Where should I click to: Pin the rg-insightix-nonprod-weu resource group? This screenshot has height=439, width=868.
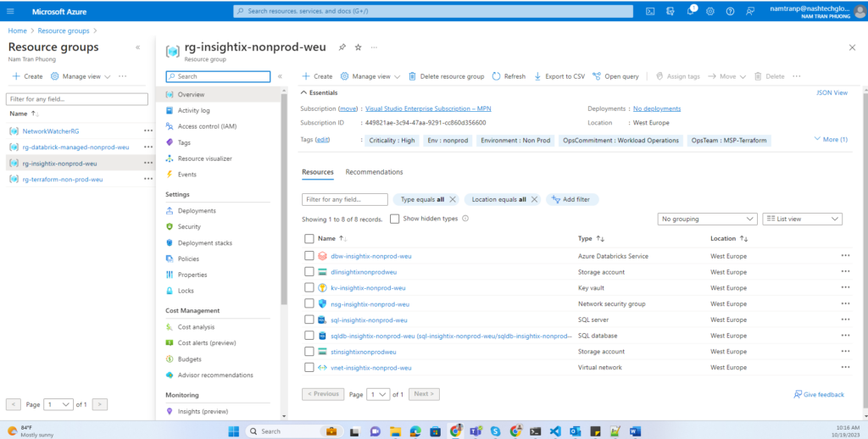click(342, 47)
